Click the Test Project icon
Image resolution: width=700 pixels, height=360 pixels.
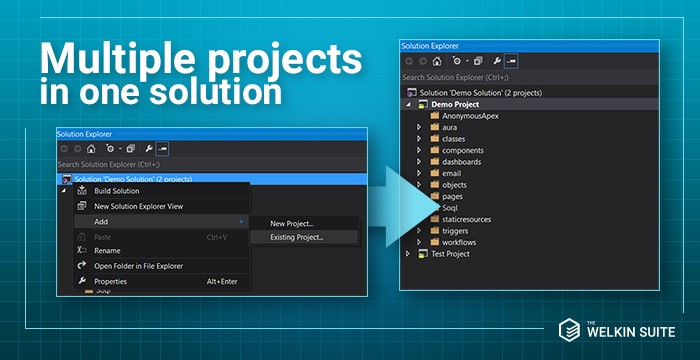pyautogui.click(x=423, y=254)
